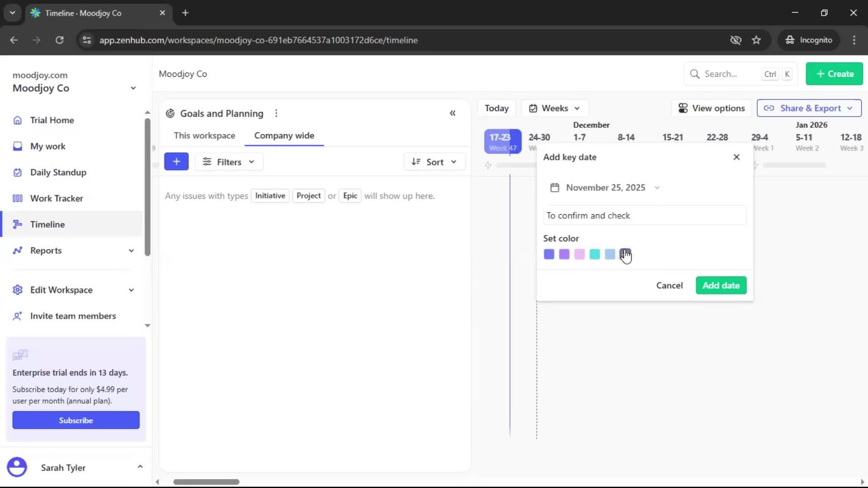Expand the Reports section
This screenshot has width=868, height=488.
pos(131,250)
